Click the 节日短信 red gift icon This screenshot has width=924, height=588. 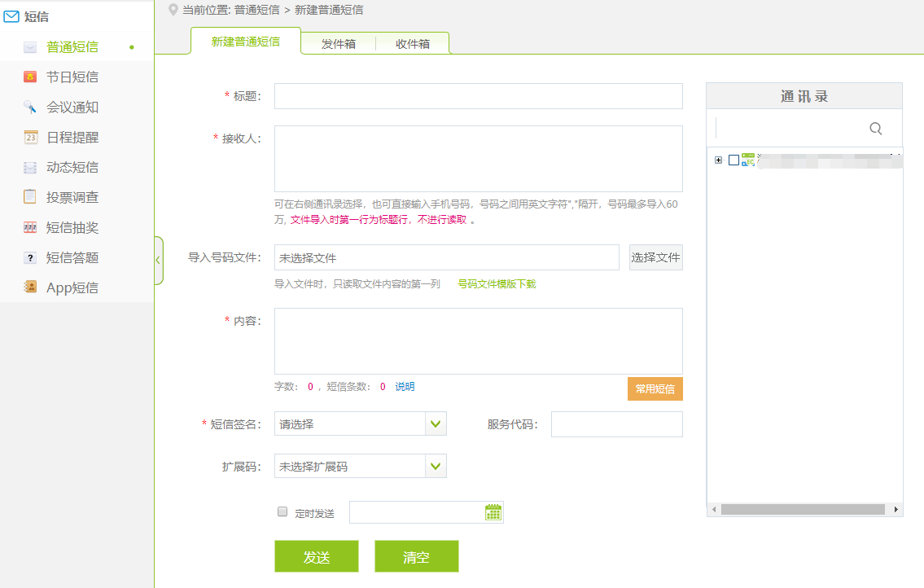[30, 77]
